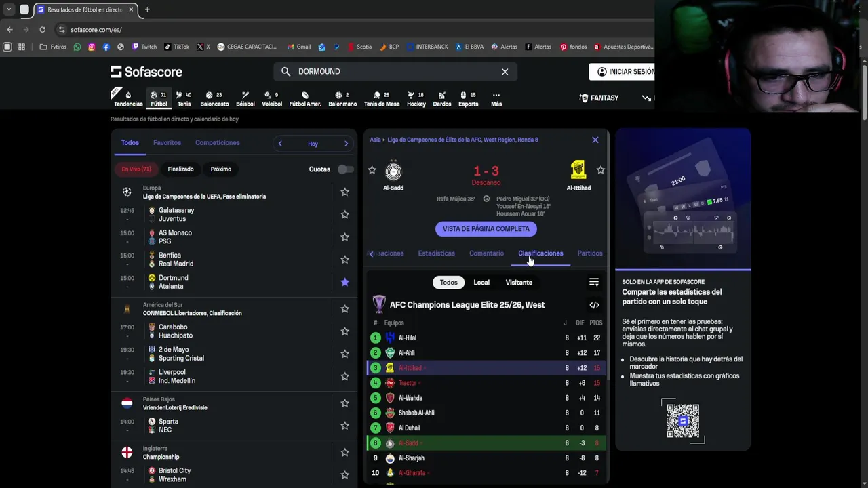Toggle the Cuotas odds switch
The height and width of the screenshot is (488, 868).
[x=345, y=169]
